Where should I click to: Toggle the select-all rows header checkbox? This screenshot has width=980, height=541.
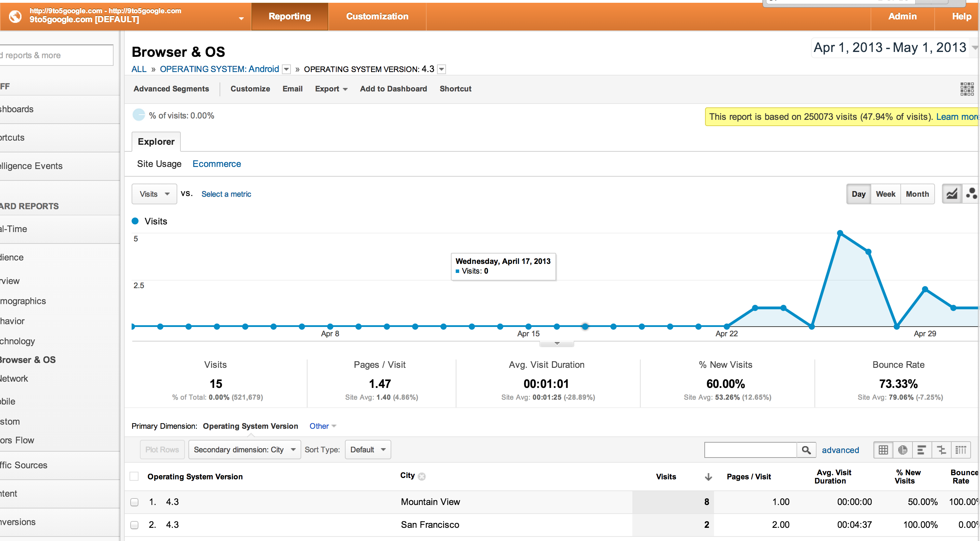[134, 476]
